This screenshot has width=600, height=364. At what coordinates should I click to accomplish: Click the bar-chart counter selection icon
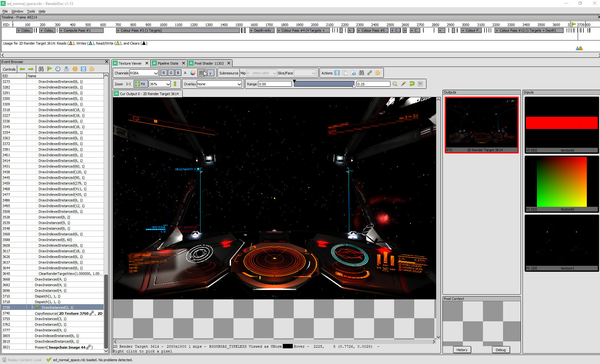tap(67, 69)
